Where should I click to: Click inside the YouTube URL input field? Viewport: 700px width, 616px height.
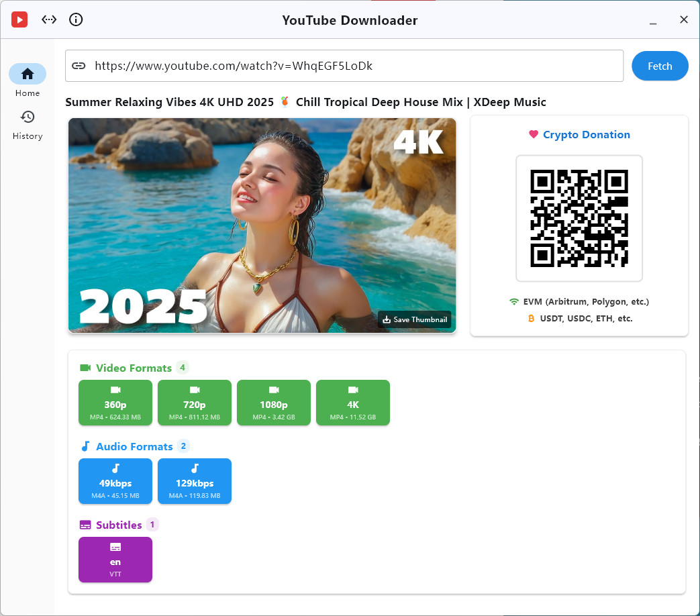click(336, 66)
